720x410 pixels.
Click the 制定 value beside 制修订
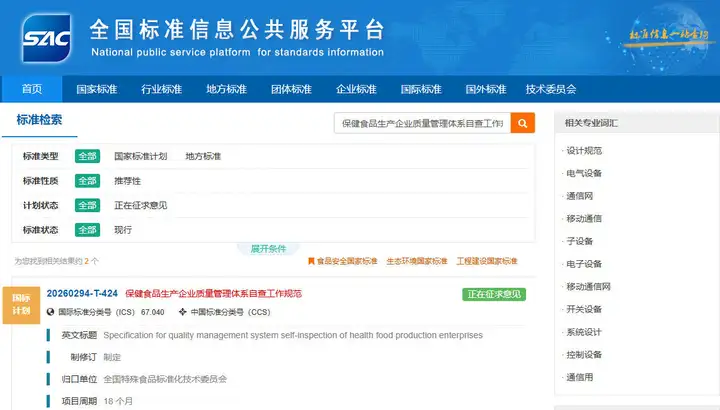tap(112, 357)
